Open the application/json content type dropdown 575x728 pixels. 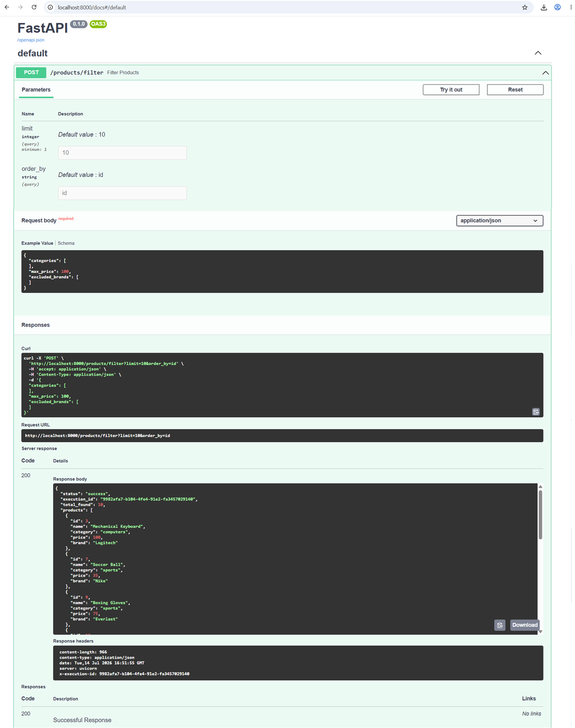tap(500, 220)
